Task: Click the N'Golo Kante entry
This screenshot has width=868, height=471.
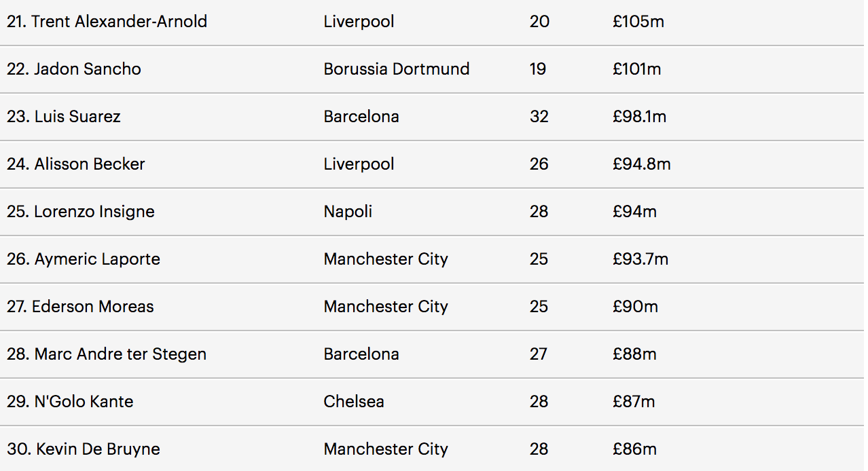Action: (x=70, y=402)
